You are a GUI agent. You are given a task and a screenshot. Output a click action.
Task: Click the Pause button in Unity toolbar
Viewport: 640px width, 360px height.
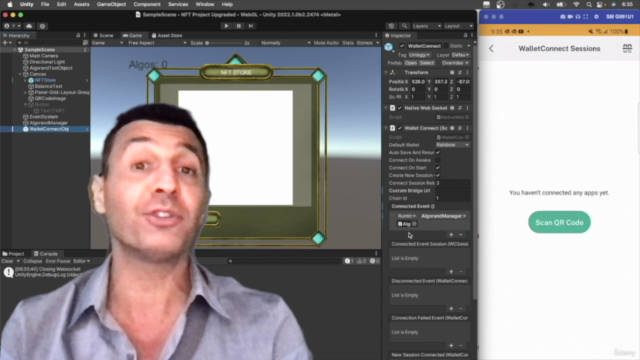click(x=239, y=26)
